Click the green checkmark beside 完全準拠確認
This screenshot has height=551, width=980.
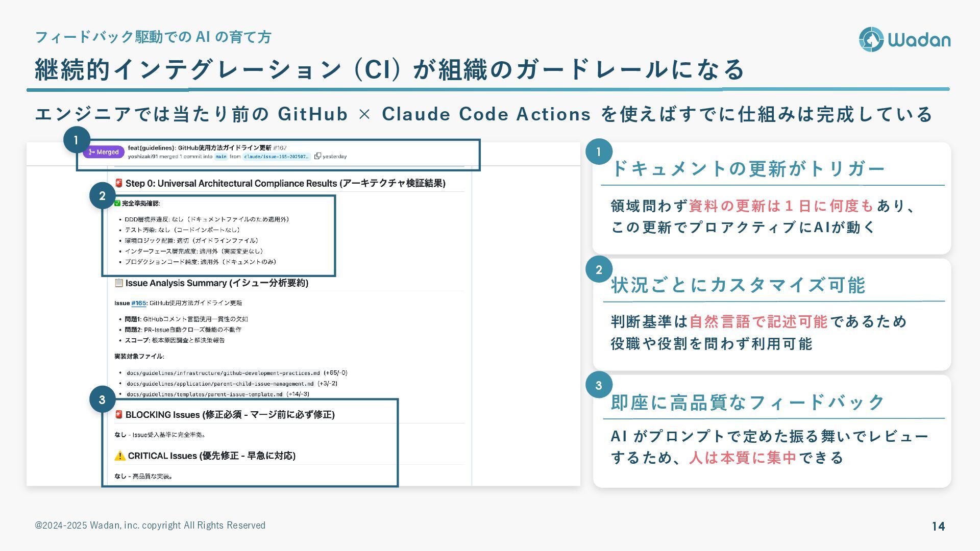click(x=117, y=203)
